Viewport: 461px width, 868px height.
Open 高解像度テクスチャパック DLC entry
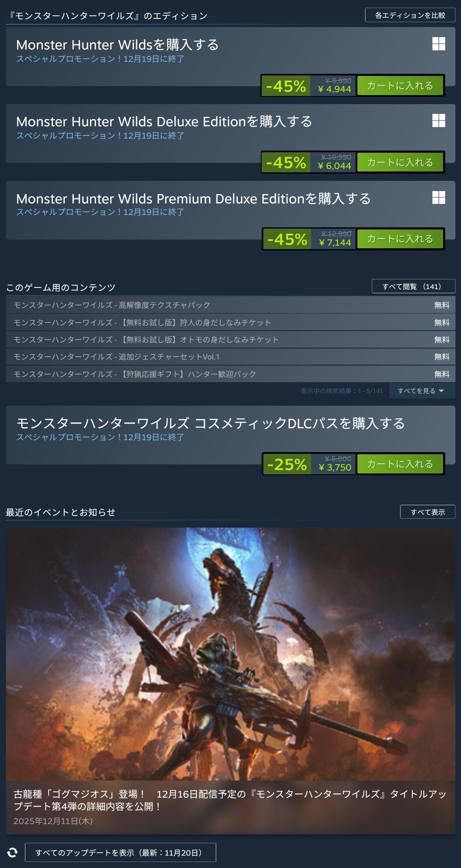pos(230,305)
